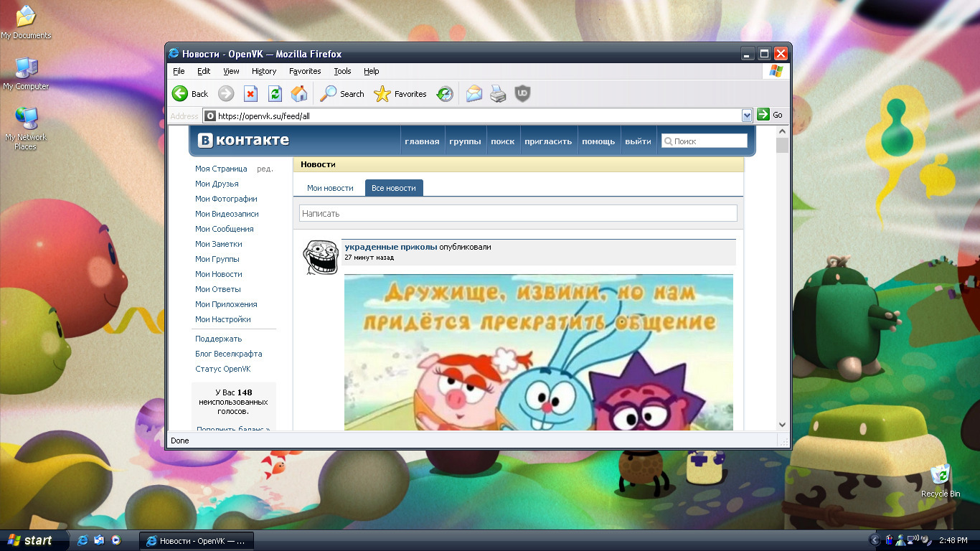The height and width of the screenshot is (551, 980).
Task: Expand the address bar dropdown arrow
Action: [x=747, y=115]
